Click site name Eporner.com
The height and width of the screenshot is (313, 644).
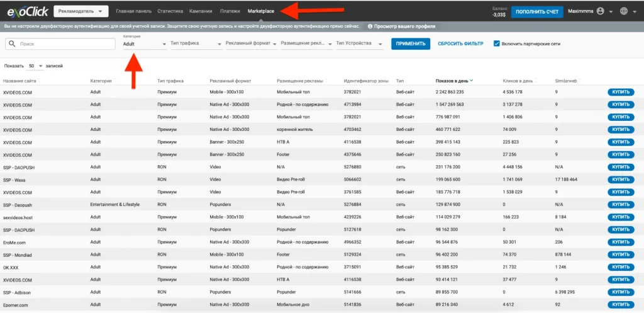click(x=15, y=305)
